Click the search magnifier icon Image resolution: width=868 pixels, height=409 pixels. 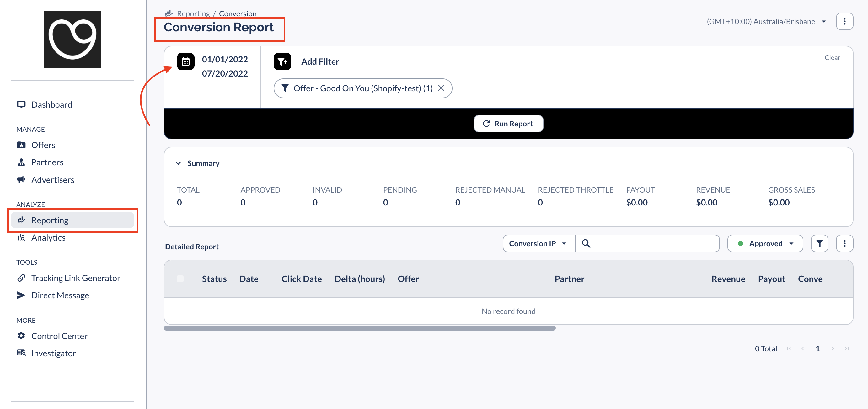tap(586, 243)
